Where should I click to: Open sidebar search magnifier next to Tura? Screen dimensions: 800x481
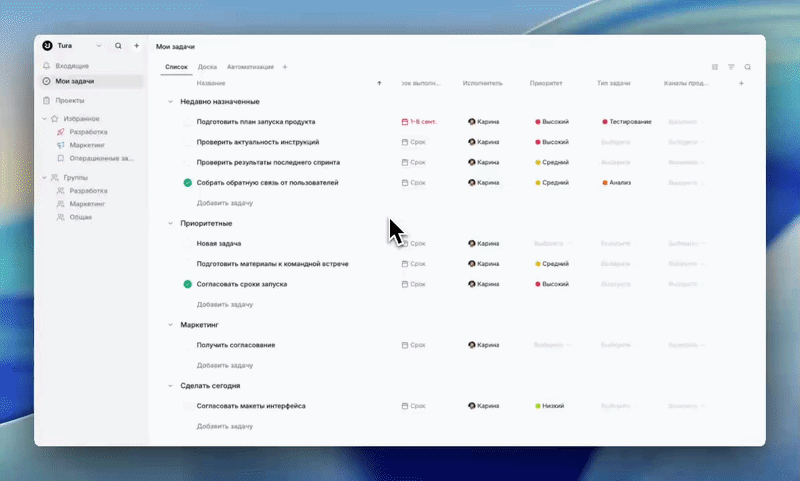coord(118,45)
